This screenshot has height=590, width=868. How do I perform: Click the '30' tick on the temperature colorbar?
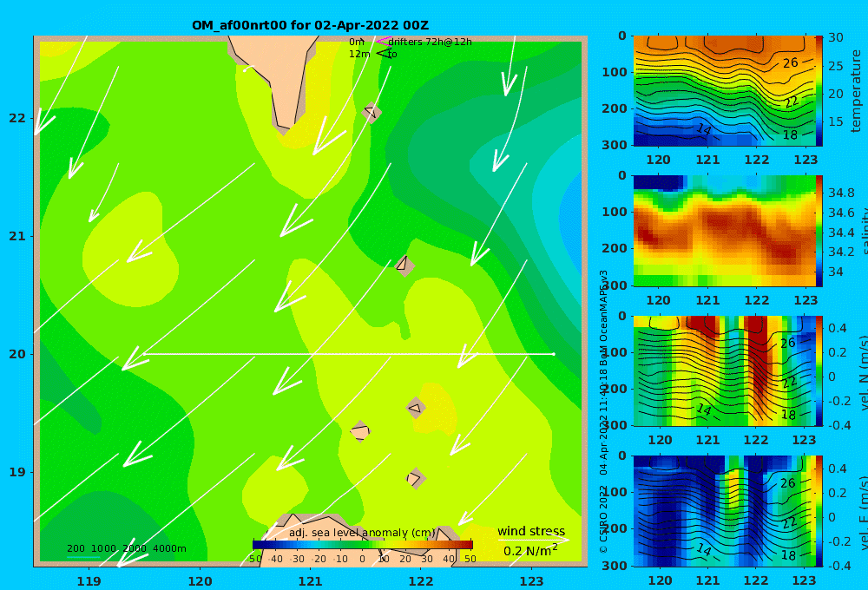click(836, 37)
